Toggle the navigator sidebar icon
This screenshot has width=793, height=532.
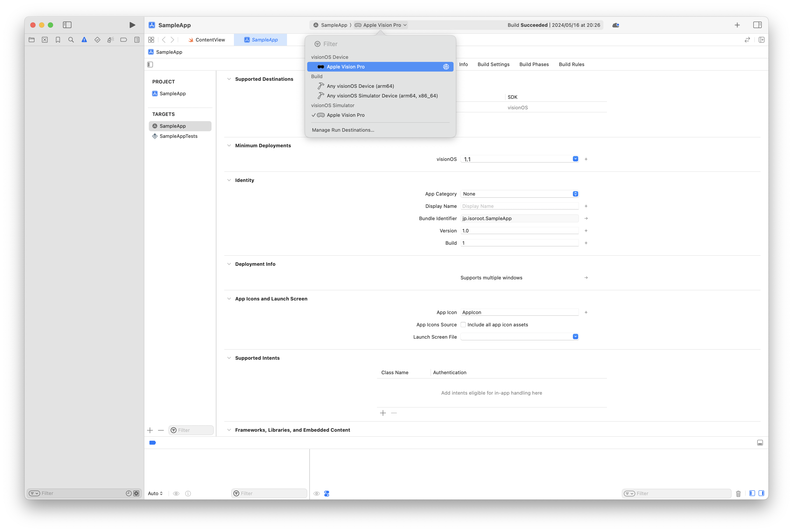coord(67,25)
